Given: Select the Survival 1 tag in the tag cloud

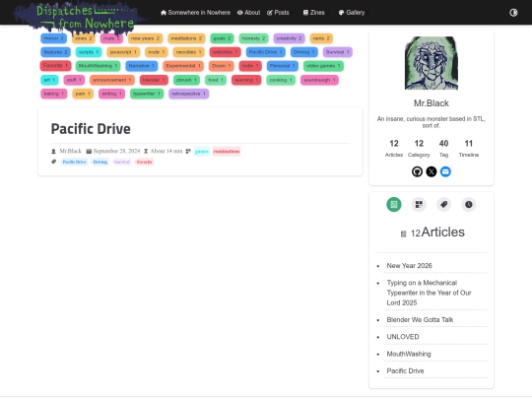Looking at the screenshot, I should 338,52.
